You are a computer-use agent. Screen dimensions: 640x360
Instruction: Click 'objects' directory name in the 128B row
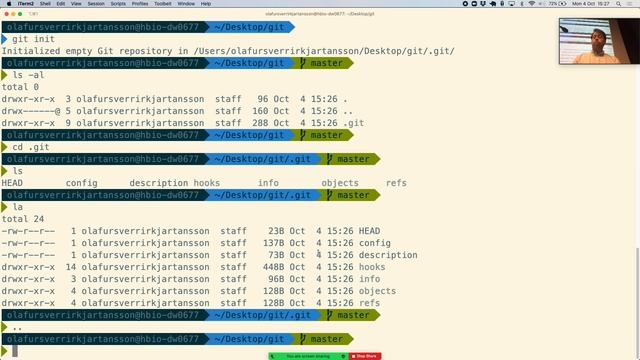click(377, 291)
